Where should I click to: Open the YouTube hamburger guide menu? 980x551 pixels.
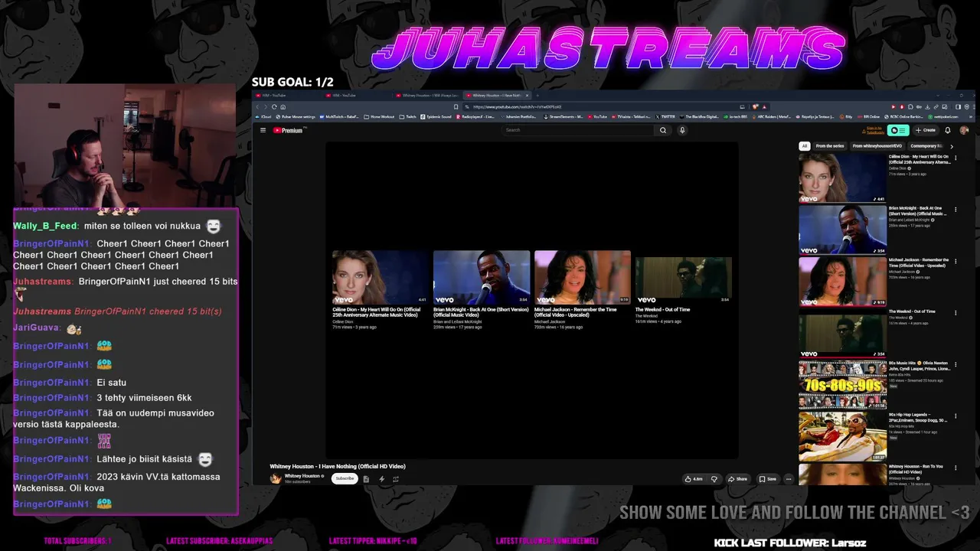pos(263,130)
